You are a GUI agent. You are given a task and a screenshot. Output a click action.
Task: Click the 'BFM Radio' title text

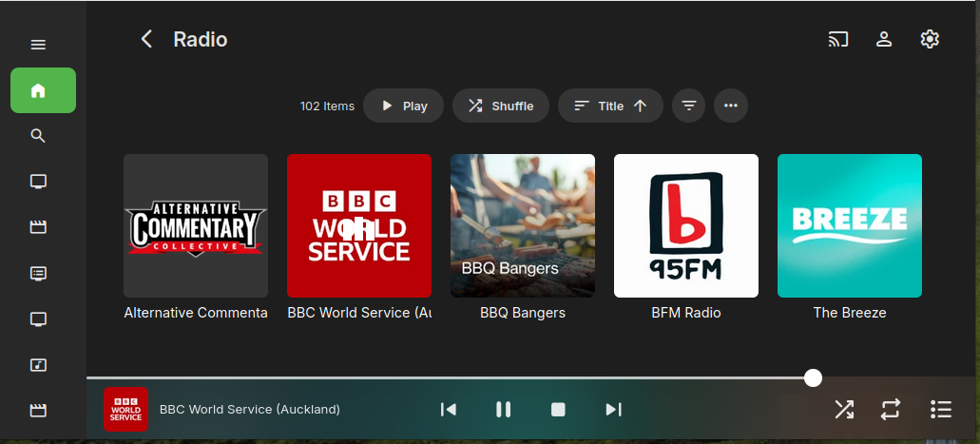[686, 313]
